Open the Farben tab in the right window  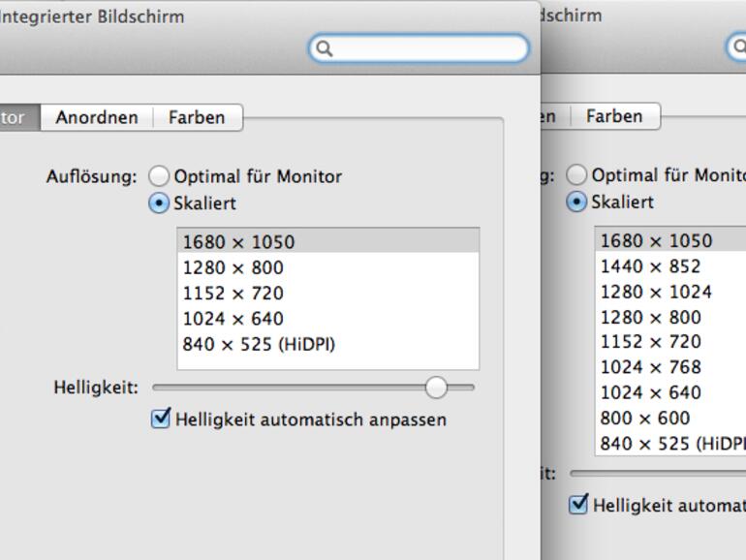click(x=613, y=116)
